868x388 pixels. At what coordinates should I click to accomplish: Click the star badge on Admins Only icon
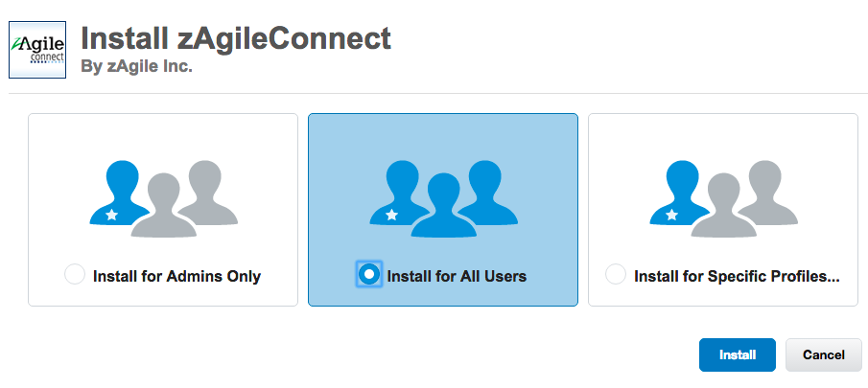click(111, 215)
